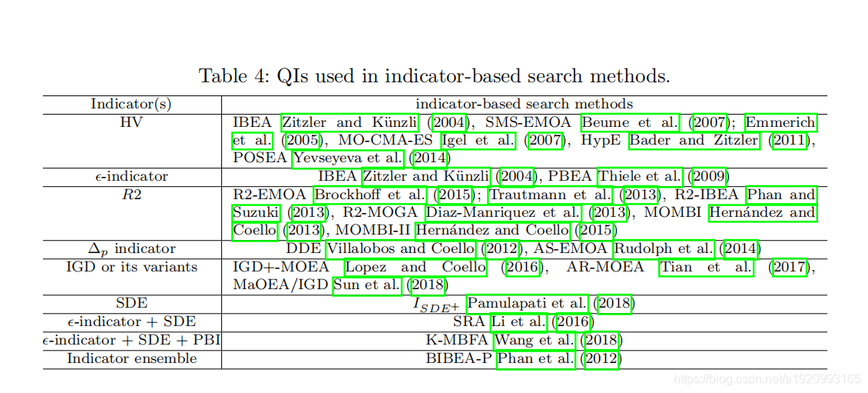Click the MO-CMA-ES method name
The width and height of the screenshot is (868, 393).
click(x=384, y=140)
